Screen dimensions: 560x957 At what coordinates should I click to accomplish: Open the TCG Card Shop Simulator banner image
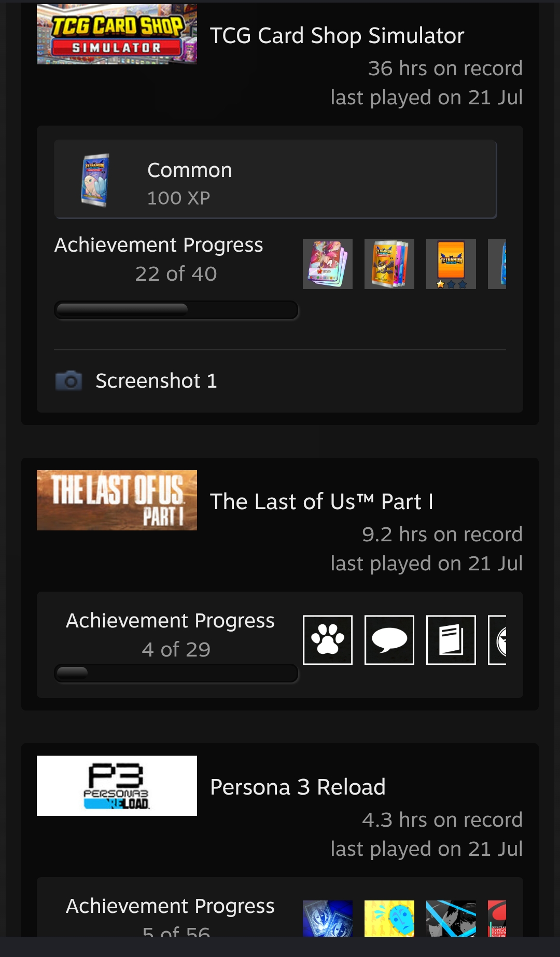[117, 34]
